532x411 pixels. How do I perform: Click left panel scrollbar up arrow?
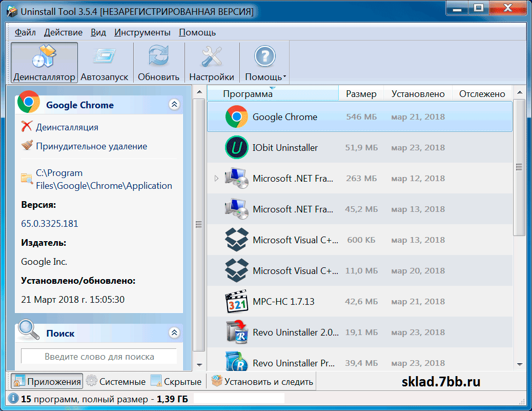[x=199, y=92]
